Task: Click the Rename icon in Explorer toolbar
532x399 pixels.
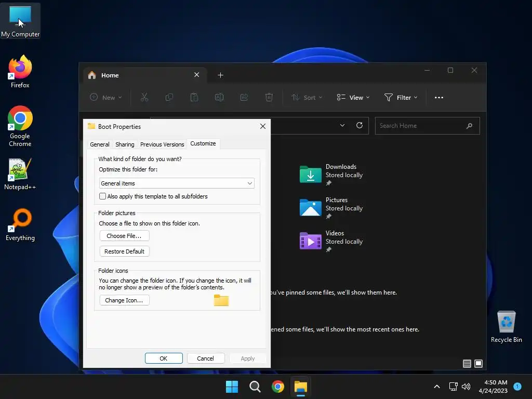Action: (219, 97)
